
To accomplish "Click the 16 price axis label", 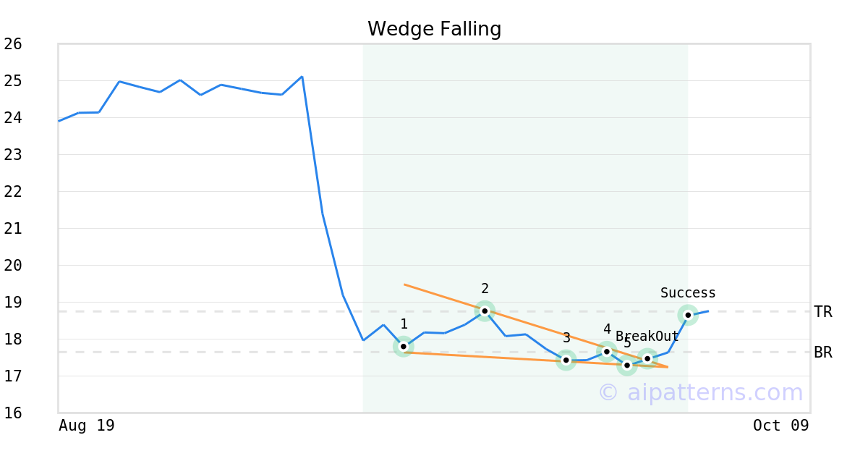I will pos(13,413).
